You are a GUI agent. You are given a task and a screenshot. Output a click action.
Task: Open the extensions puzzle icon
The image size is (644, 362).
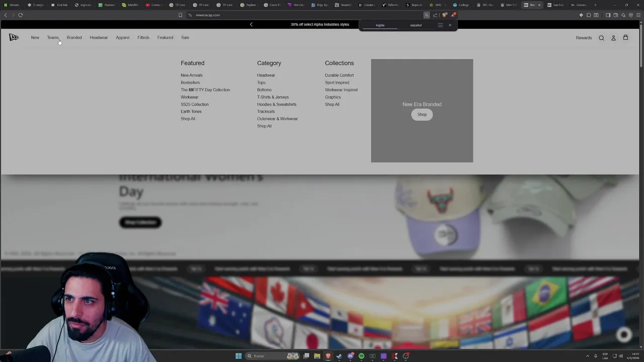tap(589, 15)
